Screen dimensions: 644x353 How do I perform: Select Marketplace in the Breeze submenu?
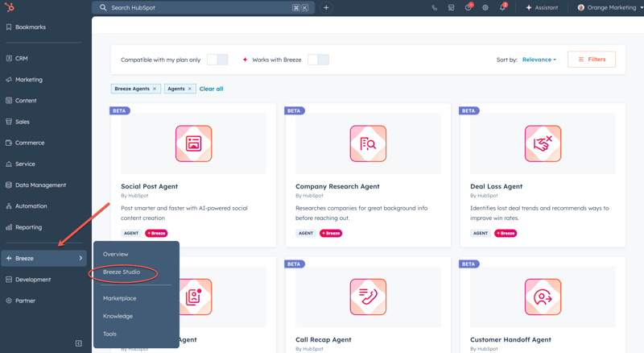click(119, 298)
